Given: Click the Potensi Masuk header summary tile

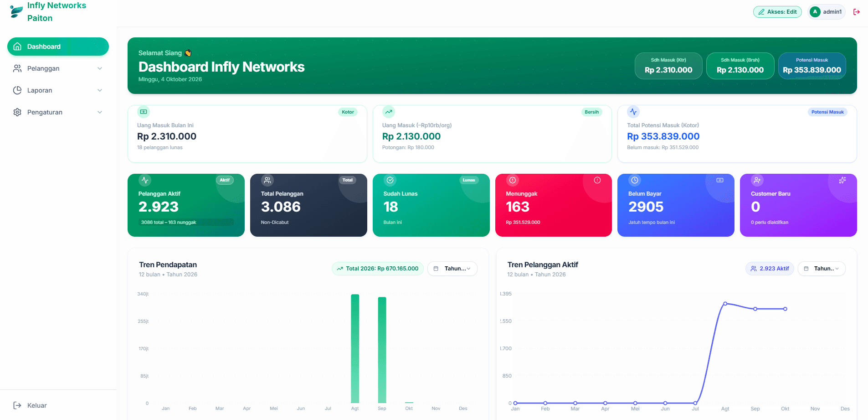Looking at the screenshot, I should 812,66.
